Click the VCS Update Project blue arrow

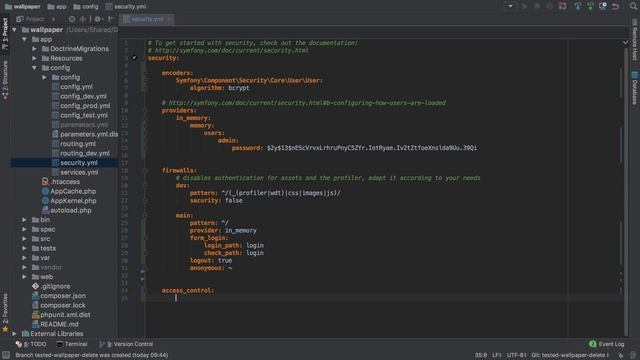tap(578, 6)
